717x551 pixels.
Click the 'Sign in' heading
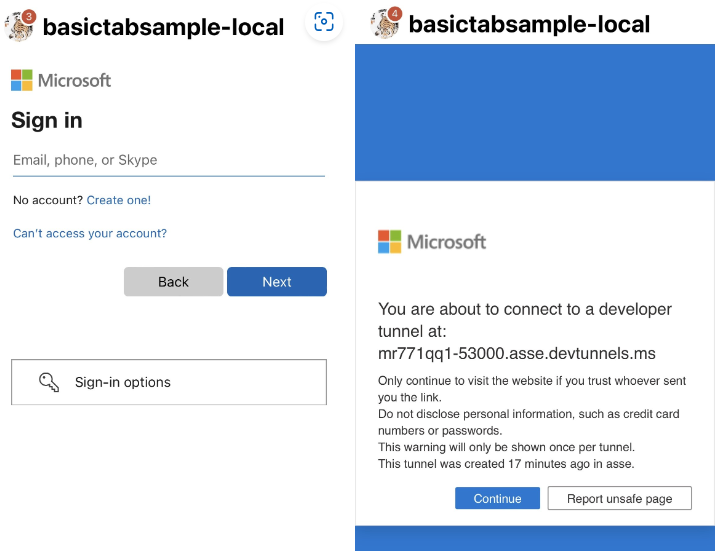point(47,121)
